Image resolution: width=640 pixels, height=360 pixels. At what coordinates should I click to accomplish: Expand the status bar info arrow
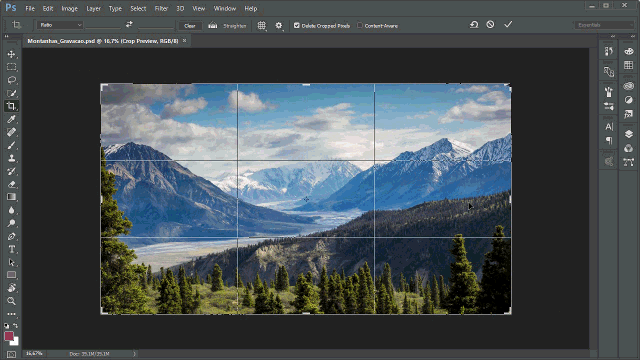coord(134,354)
